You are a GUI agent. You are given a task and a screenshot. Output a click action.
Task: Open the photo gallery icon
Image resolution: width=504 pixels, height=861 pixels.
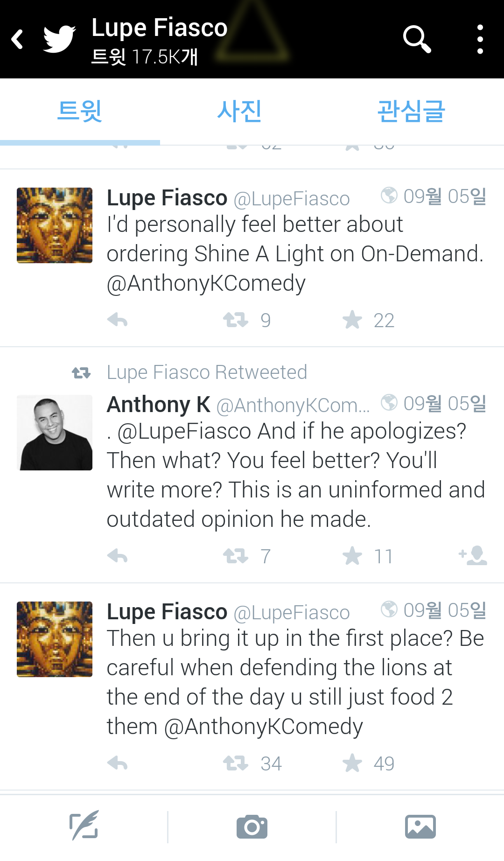420,827
